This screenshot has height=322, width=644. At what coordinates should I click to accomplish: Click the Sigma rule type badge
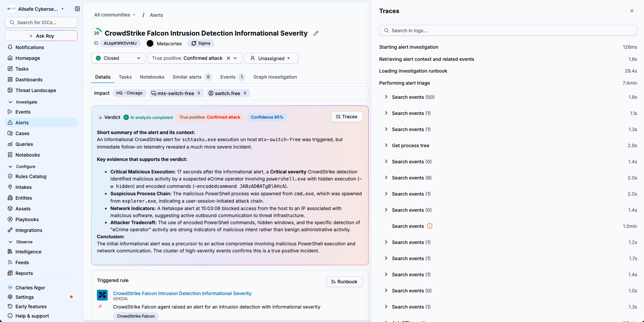tap(201, 43)
